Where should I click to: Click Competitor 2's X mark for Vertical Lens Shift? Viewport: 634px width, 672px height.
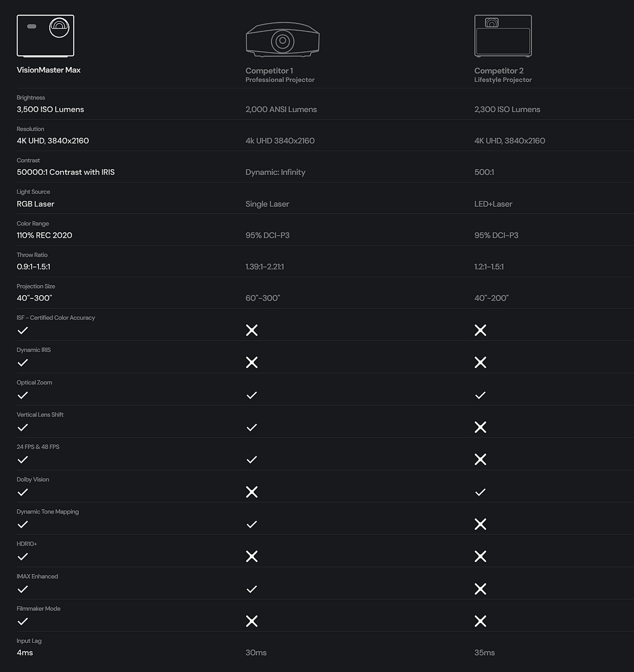(x=480, y=427)
